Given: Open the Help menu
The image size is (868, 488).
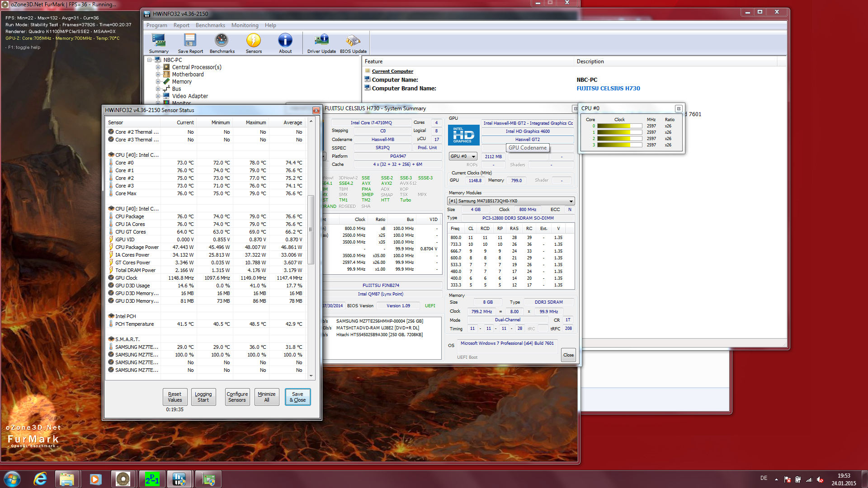Looking at the screenshot, I should (x=270, y=25).
